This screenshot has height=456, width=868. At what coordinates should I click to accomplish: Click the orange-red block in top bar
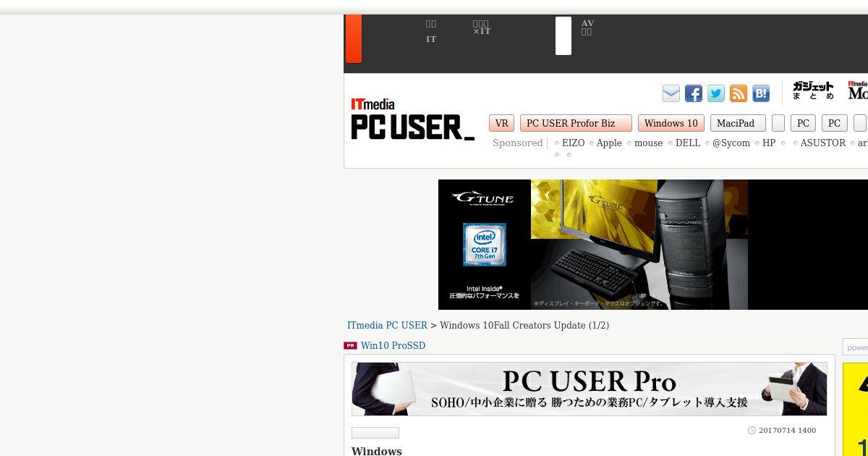[x=354, y=38]
